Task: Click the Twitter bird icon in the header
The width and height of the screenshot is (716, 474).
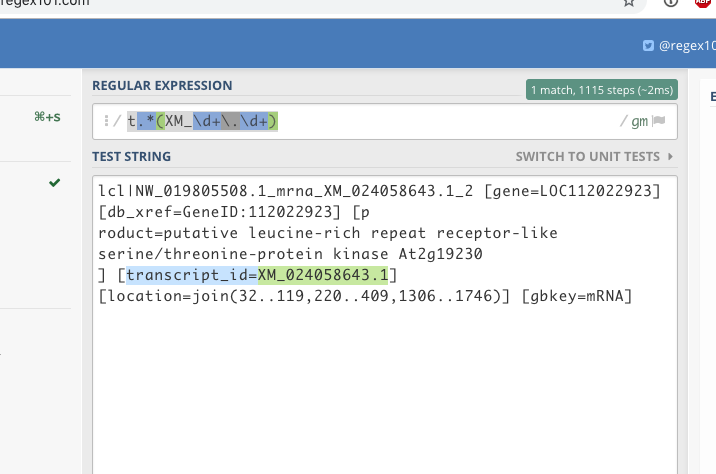Action: (648, 46)
